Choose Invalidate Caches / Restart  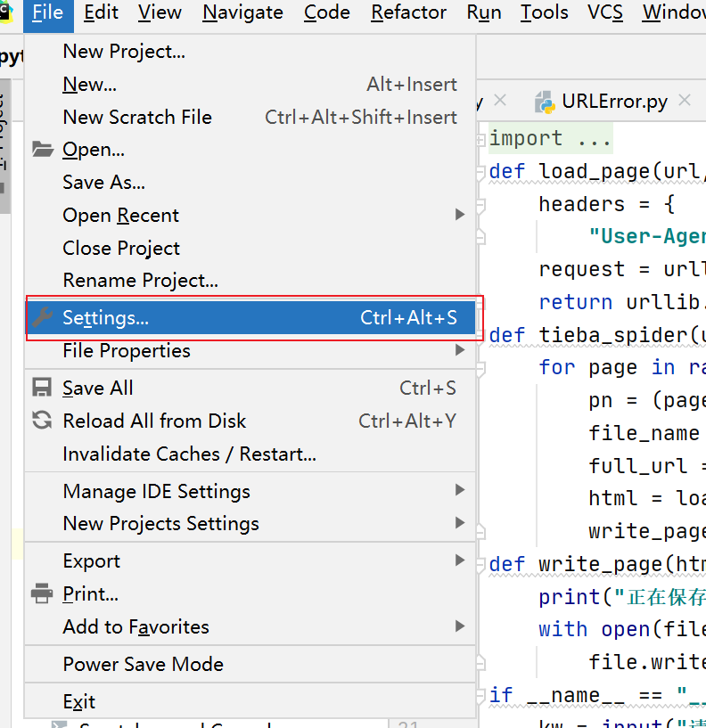(189, 454)
